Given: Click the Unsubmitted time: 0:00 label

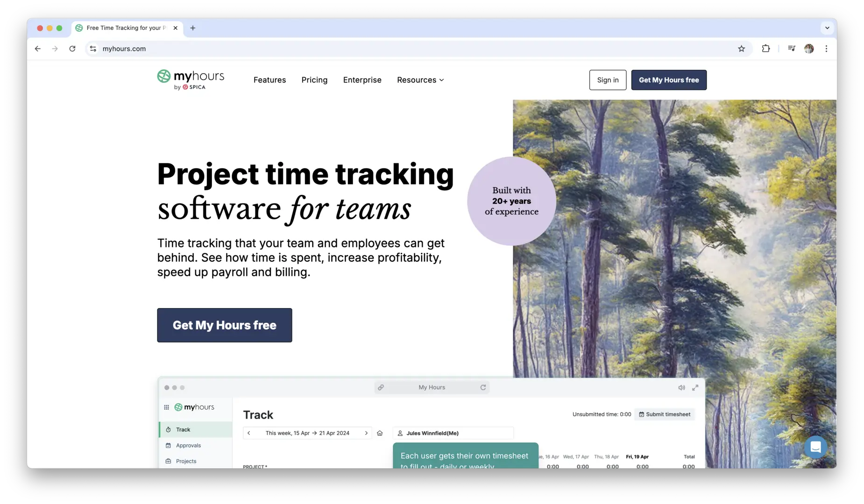Looking at the screenshot, I should click(x=602, y=414).
